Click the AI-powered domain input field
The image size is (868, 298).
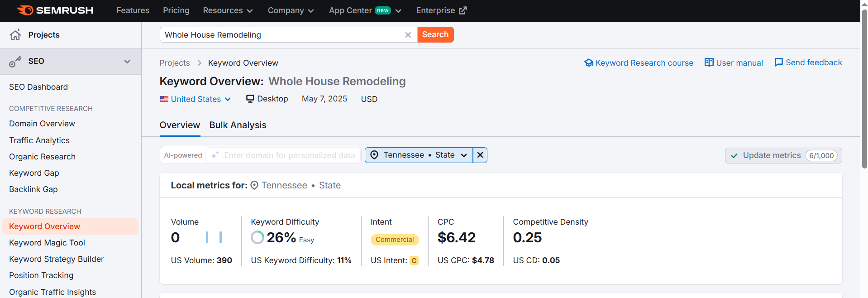(x=289, y=155)
